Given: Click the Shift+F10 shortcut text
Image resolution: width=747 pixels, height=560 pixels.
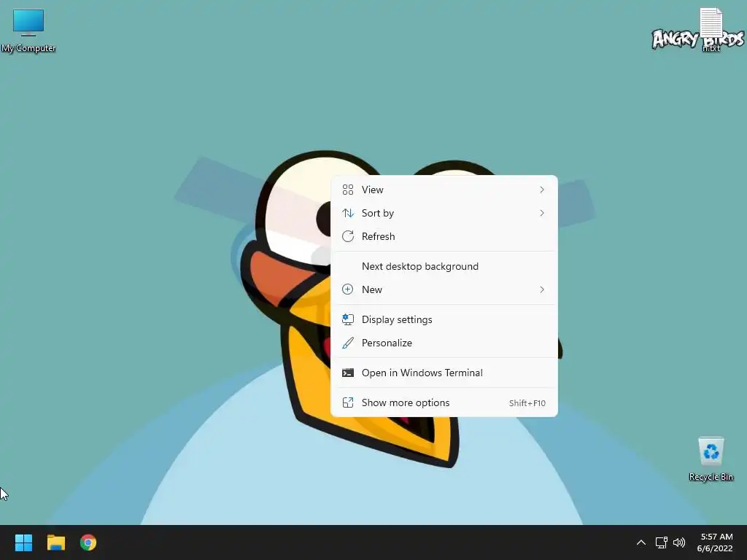Looking at the screenshot, I should point(527,403).
